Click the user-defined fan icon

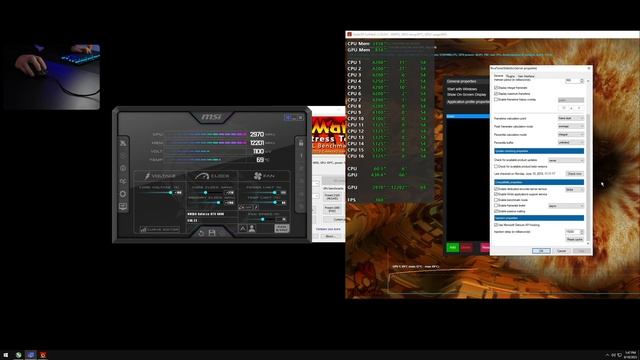point(252,229)
